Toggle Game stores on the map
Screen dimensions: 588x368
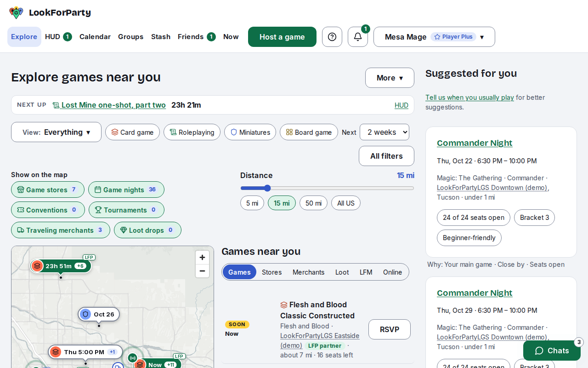coord(48,190)
